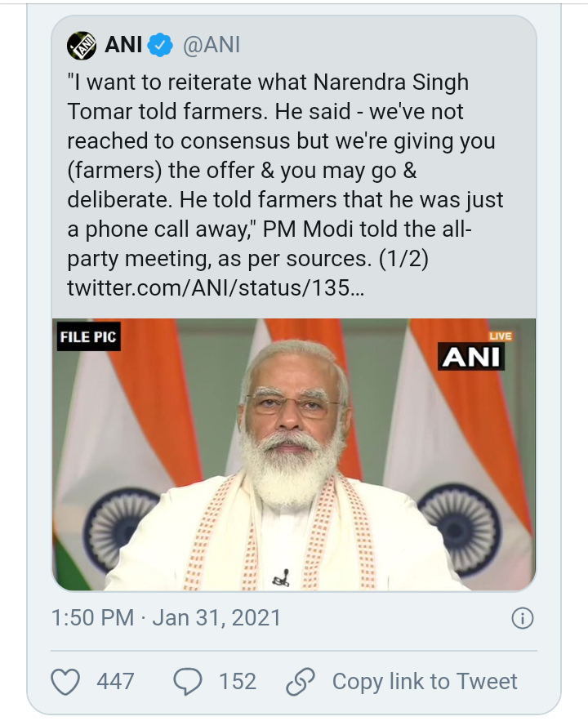Click the FILE PIC label
Image resolution: width=588 pixels, height=721 pixels.
(89, 337)
